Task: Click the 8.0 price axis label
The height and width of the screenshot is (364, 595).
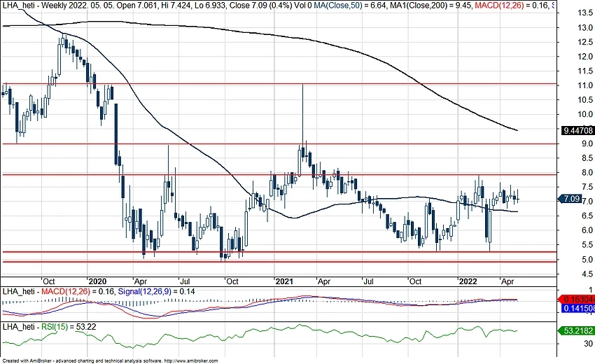Action: 587,172
